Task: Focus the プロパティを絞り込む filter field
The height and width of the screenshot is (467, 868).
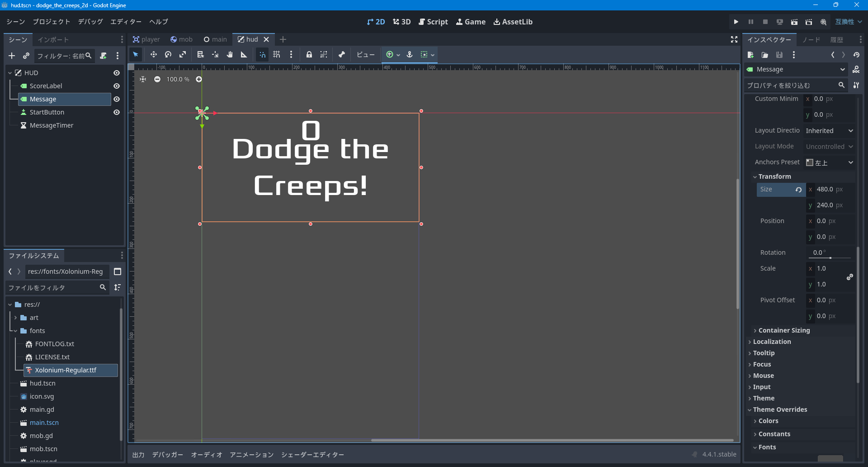Action: tap(796, 85)
